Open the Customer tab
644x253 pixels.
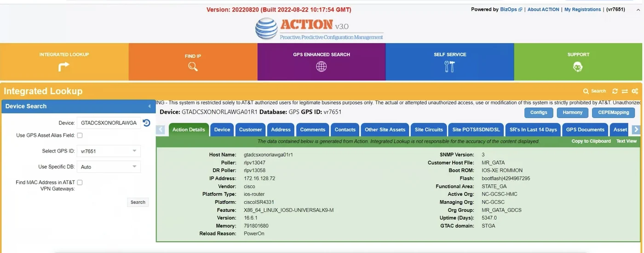tap(250, 129)
